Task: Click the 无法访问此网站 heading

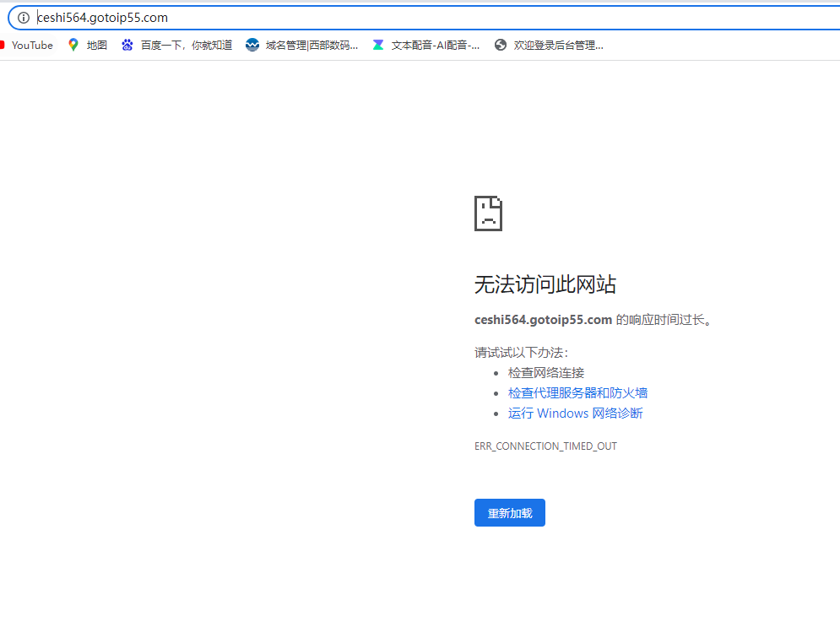Action: coord(545,284)
